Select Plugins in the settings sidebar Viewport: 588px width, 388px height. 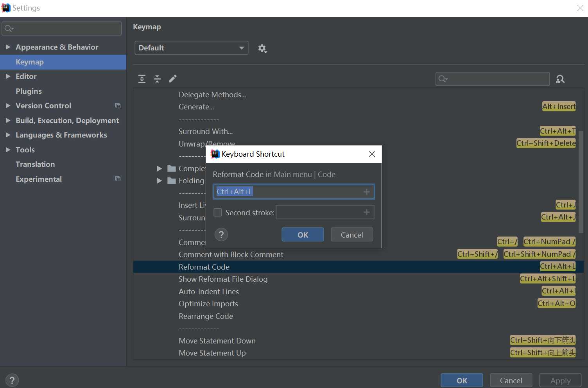[x=29, y=91]
